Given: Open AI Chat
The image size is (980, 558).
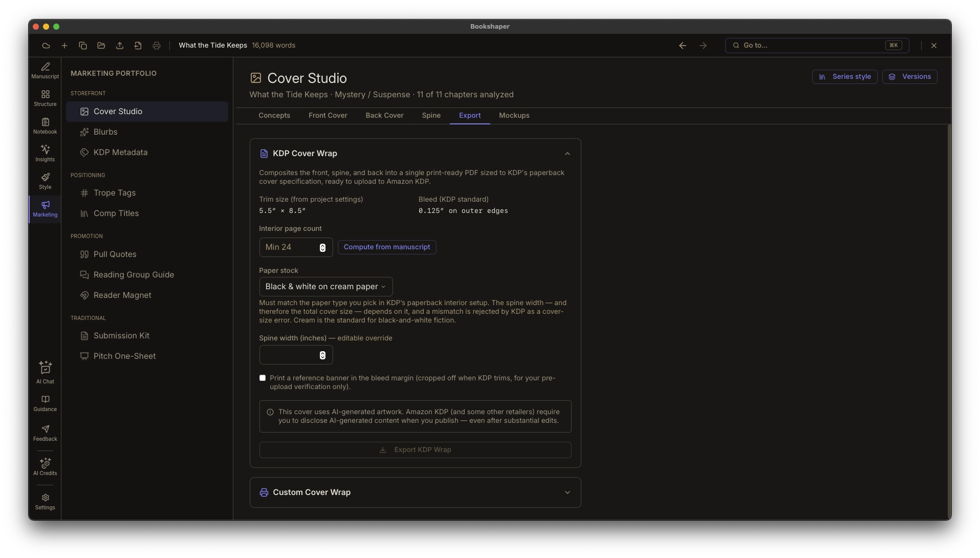Looking at the screenshot, I should (45, 373).
